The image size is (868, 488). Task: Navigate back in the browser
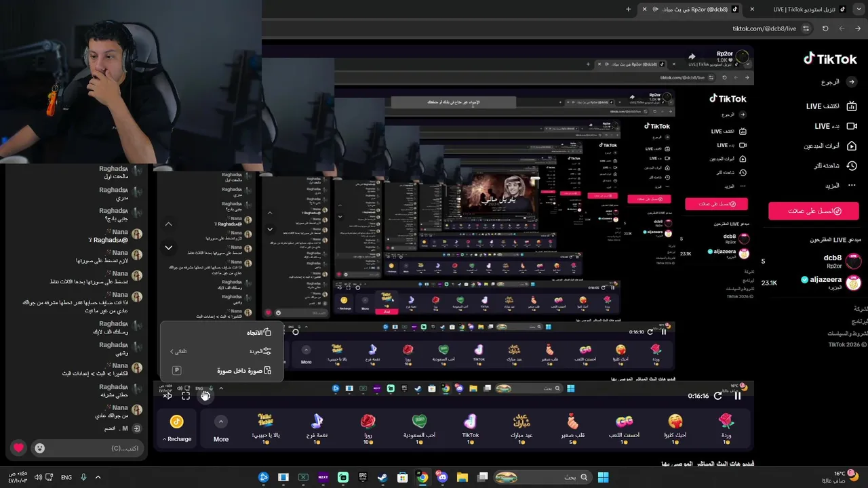point(858,28)
